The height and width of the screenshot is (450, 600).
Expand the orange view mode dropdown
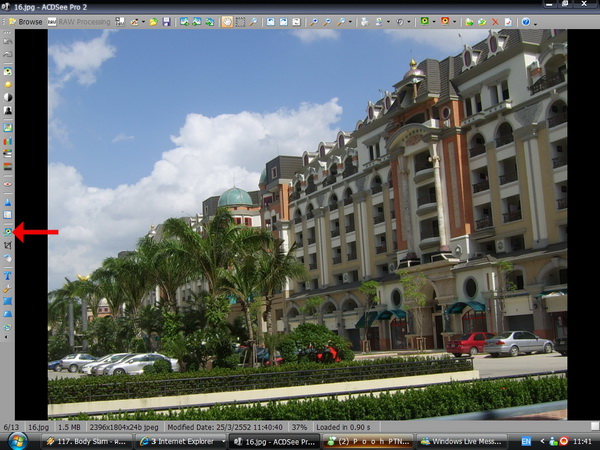tap(455, 21)
